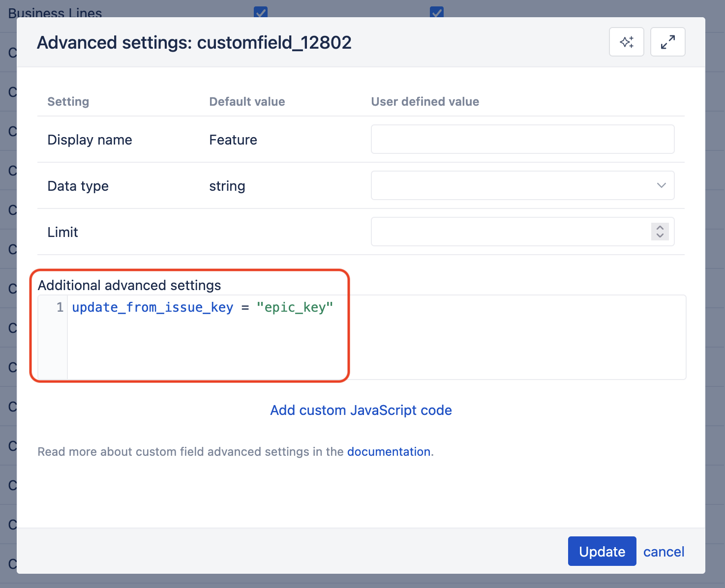
Task: Click the "Setting" column header
Action: point(68,101)
